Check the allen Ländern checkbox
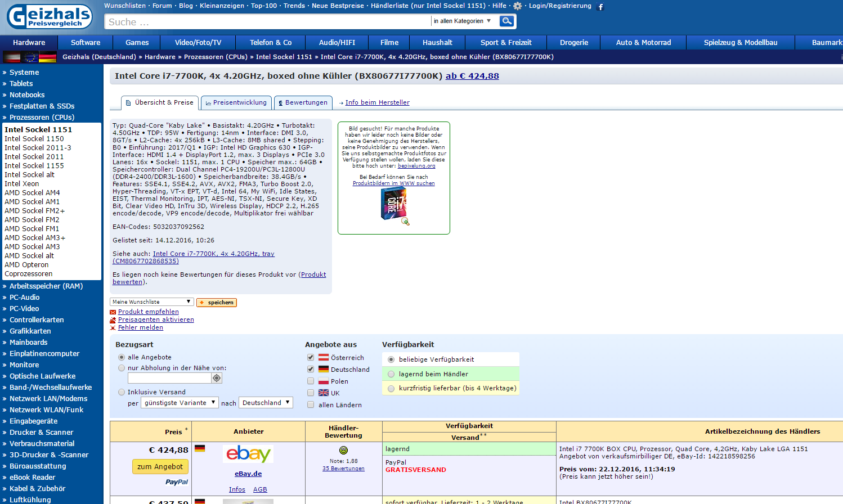Viewport: 843px width, 504px height. [311, 404]
